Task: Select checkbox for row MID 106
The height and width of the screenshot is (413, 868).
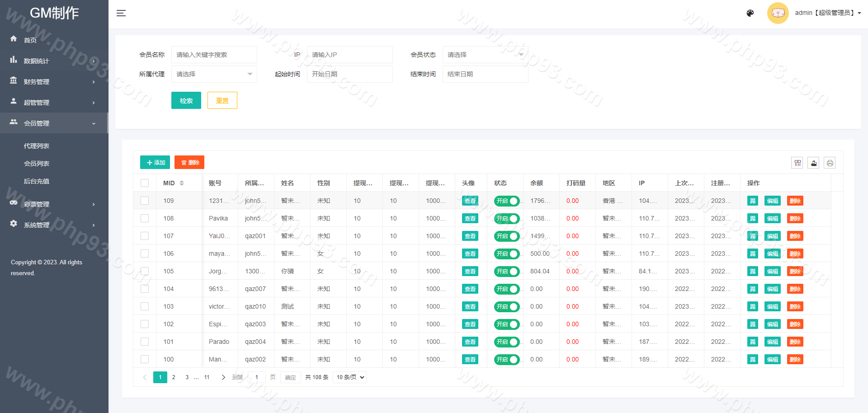Action: pos(145,253)
